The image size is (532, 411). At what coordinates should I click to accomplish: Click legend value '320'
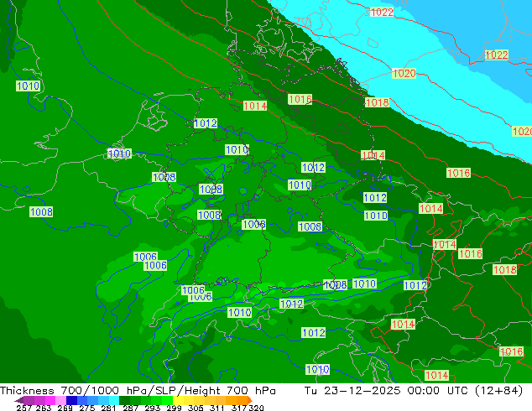coord(257,408)
